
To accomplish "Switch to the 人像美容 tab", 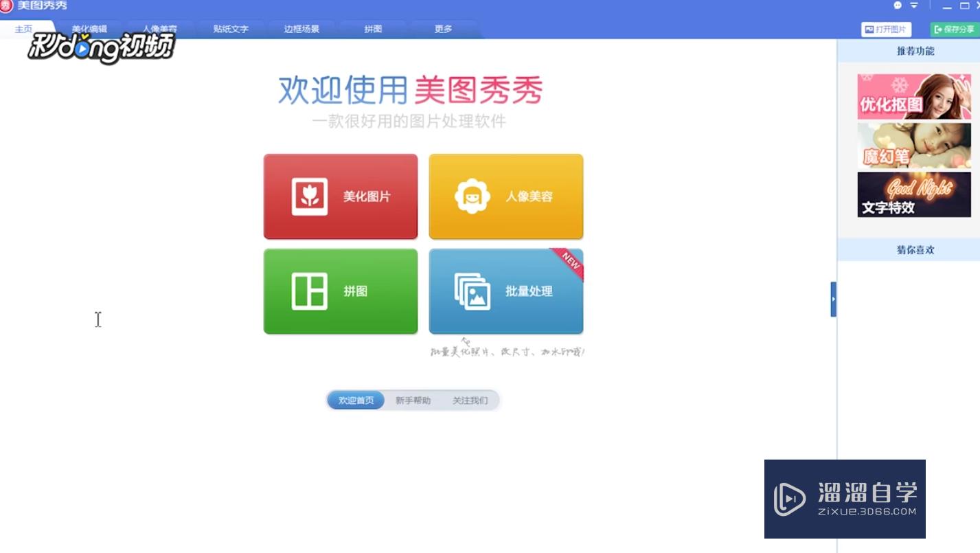I will (159, 29).
